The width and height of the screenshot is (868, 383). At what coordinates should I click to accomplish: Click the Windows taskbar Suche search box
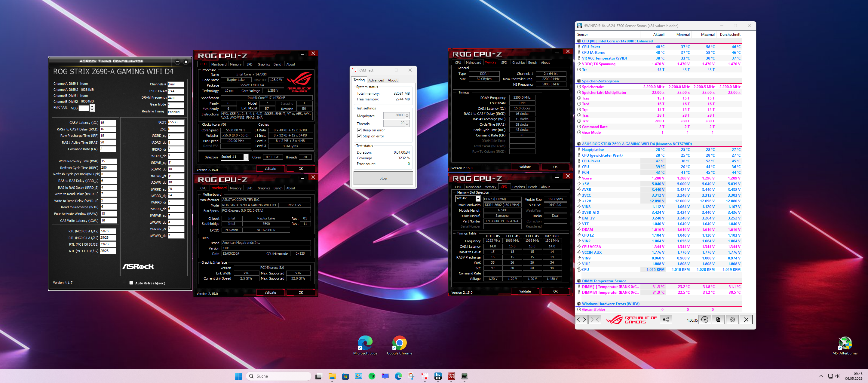click(279, 376)
